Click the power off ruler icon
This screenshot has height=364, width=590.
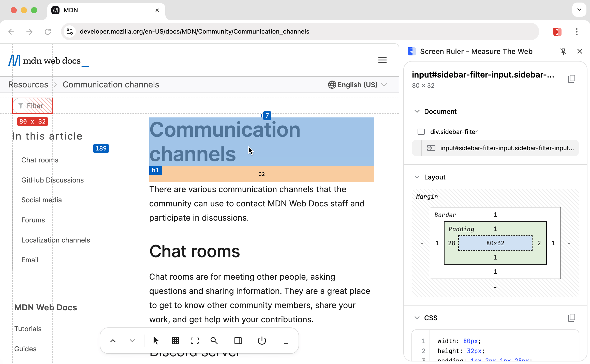coord(262,341)
